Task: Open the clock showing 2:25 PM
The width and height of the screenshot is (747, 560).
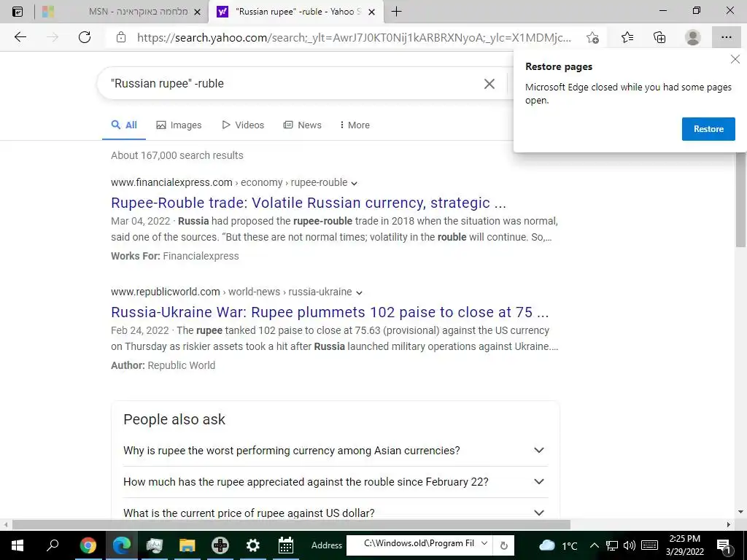Action: pos(684,545)
